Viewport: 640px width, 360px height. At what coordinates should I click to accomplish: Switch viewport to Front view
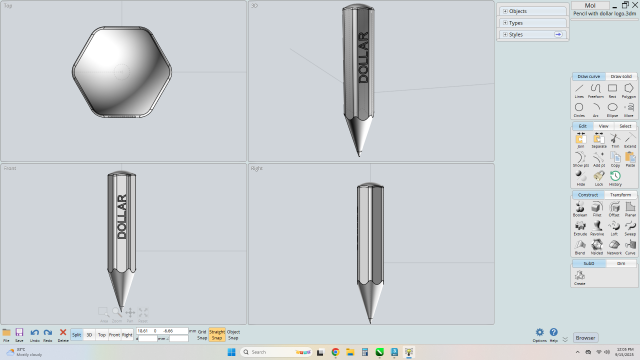click(x=114, y=335)
